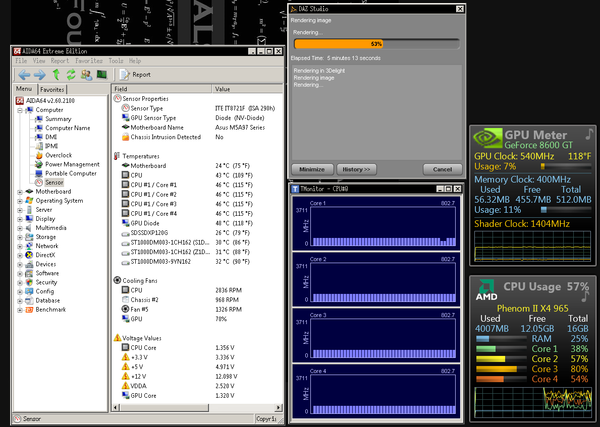Expand the Benchmark tree node
Viewport: 600px width, 427px height.
tap(20, 310)
